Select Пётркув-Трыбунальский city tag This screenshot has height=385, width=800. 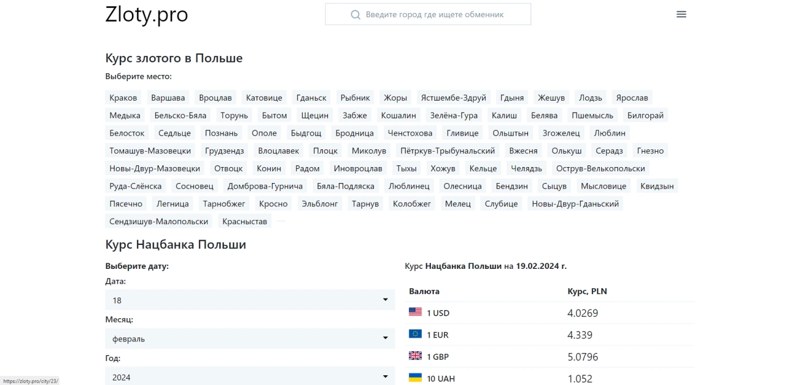(x=448, y=151)
